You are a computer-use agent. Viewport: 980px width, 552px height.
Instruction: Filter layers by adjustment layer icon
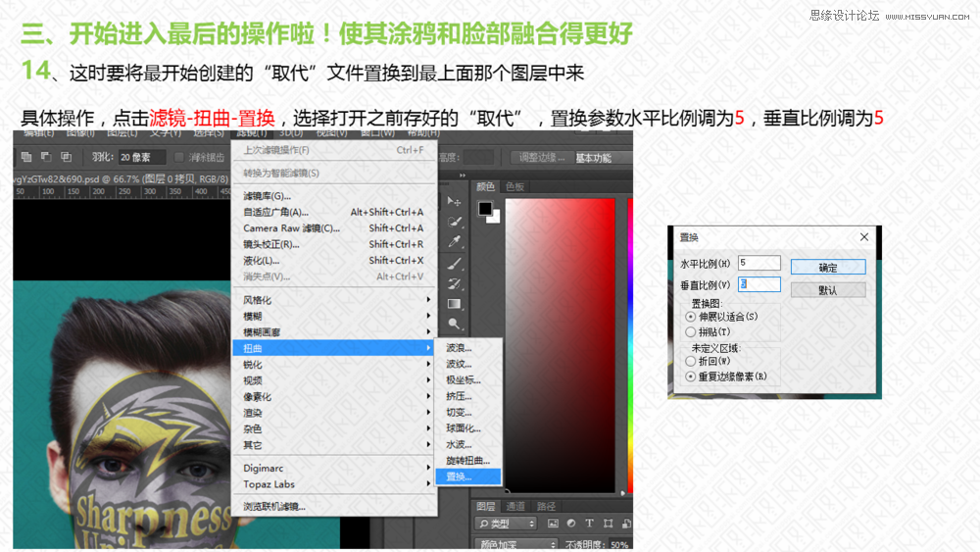click(x=571, y=524)
